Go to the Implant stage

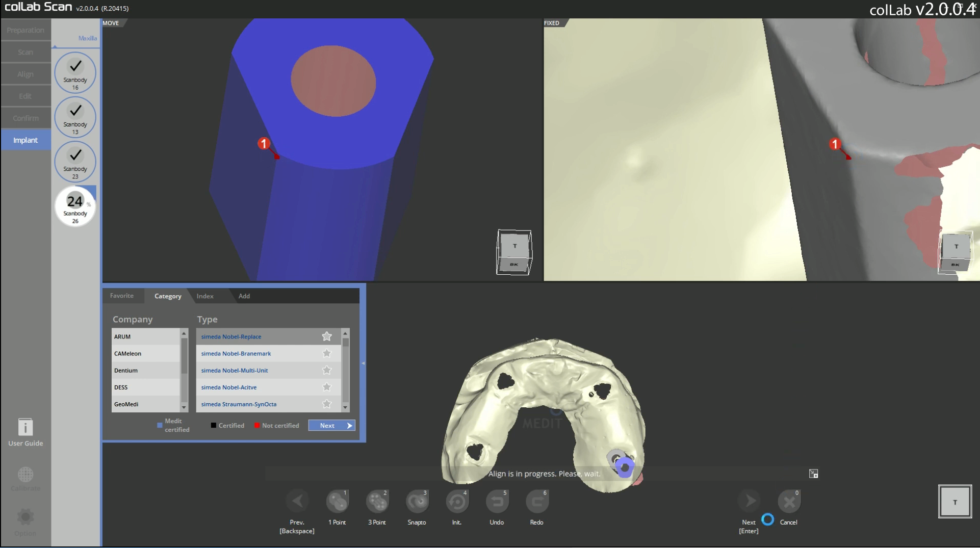coord(25,140)
